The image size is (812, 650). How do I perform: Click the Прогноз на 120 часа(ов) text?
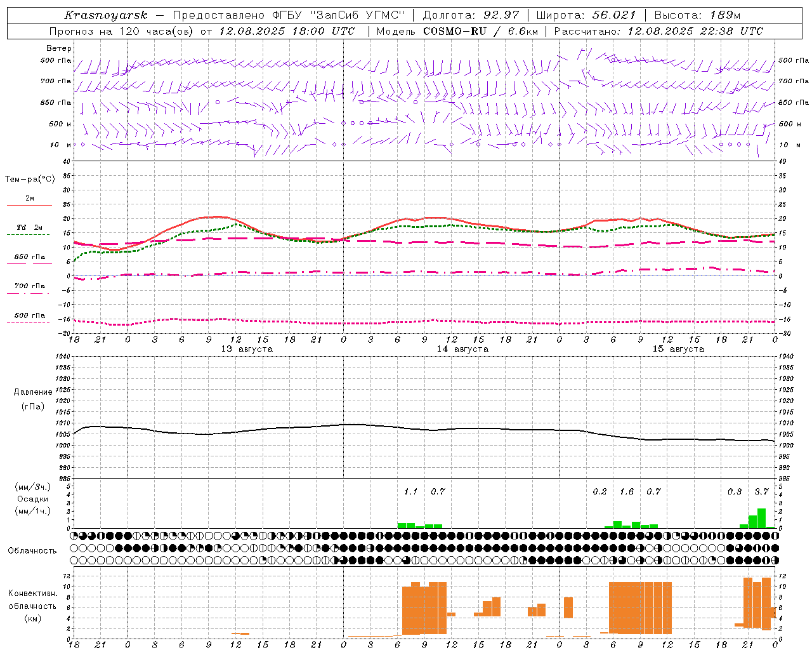122,31
